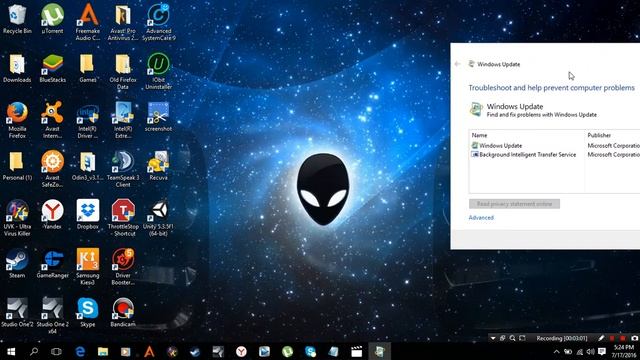Select the Freemake Audio Converter desktop icon

(88, 22)
